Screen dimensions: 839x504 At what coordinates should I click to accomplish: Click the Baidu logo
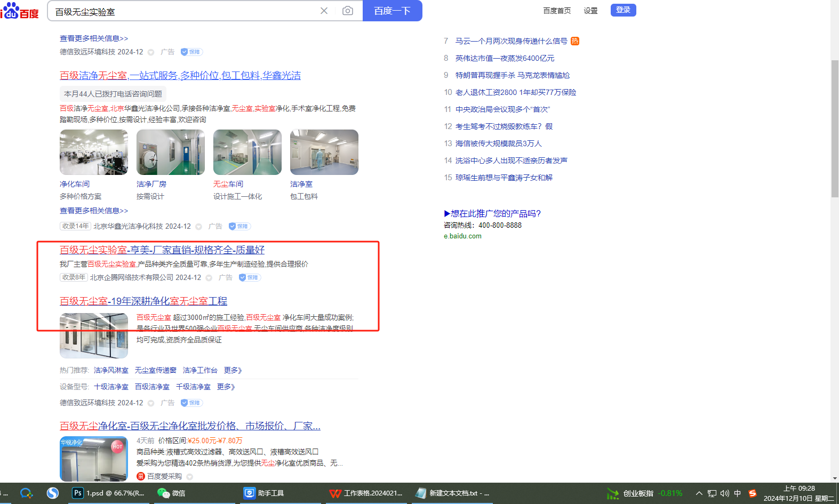pyautogui.click(x=20, y=11)
